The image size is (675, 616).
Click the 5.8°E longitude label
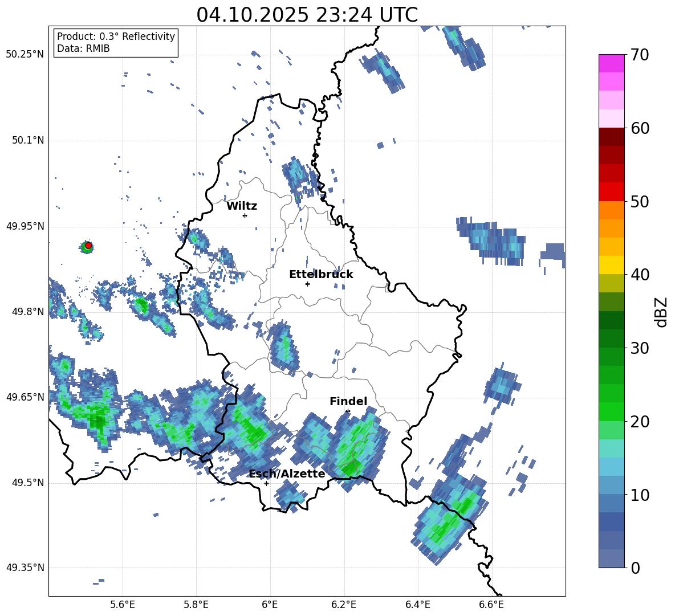(196, 605)
